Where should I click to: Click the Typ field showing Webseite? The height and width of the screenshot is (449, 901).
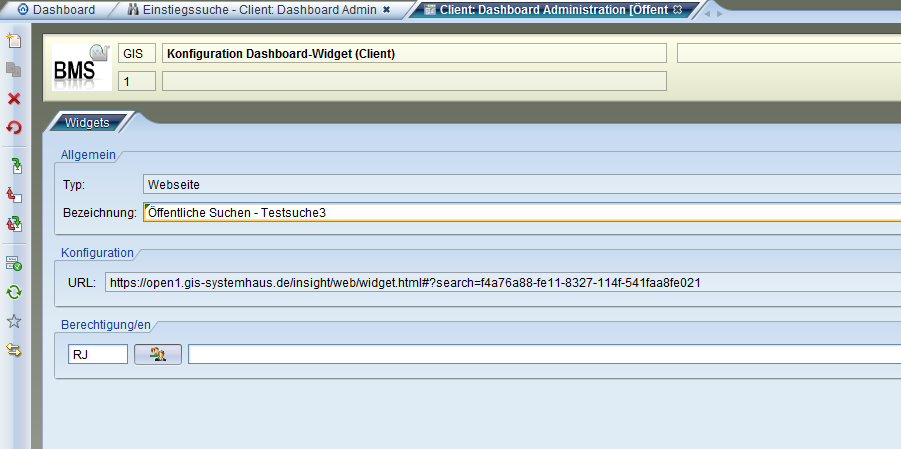[520, 185]
